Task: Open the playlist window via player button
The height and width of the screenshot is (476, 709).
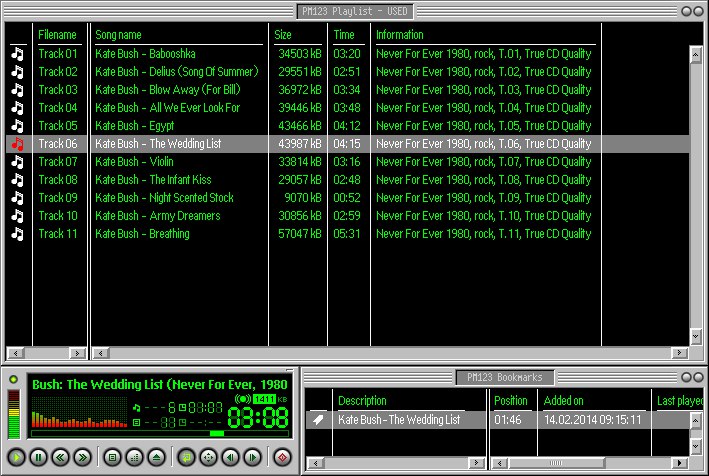Action: (112, 457)
